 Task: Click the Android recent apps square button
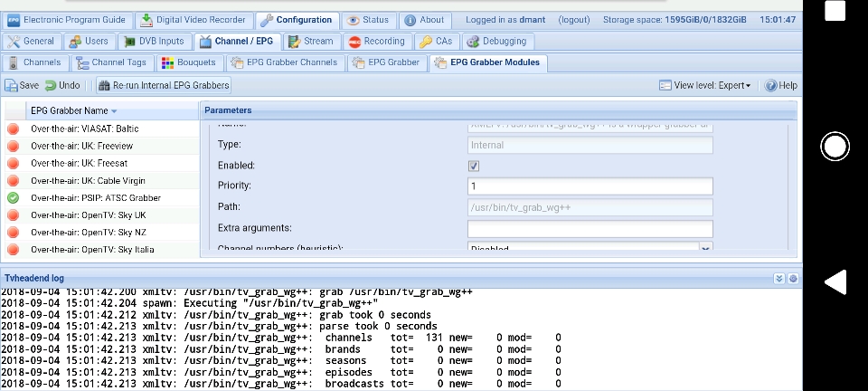click(x=835, y=11)
